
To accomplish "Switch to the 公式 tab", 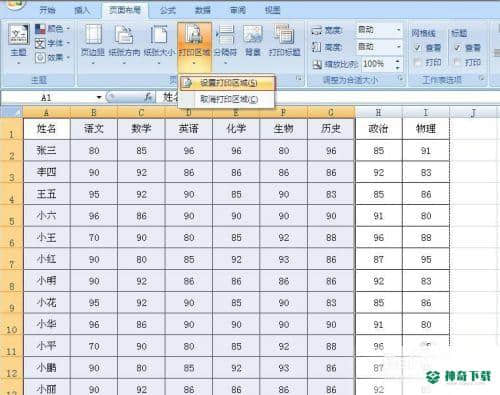I will coord(168,10).
